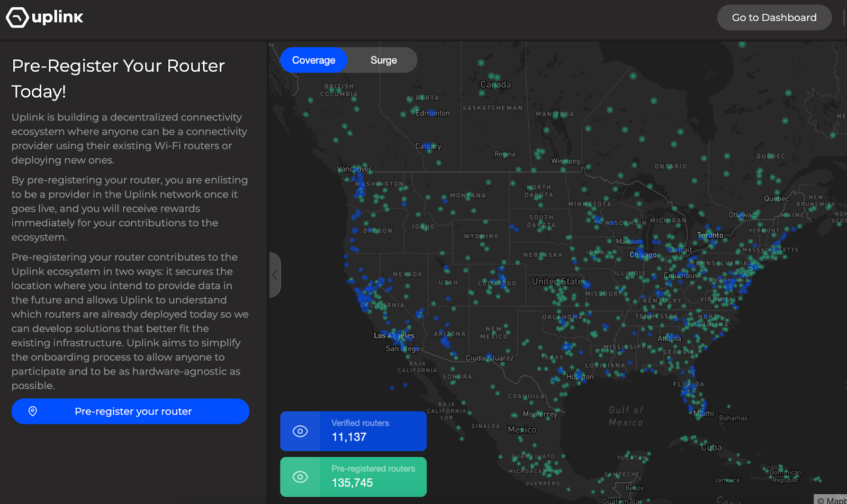Select the Coverage tab
847x504 pixels.
point(313,60)
